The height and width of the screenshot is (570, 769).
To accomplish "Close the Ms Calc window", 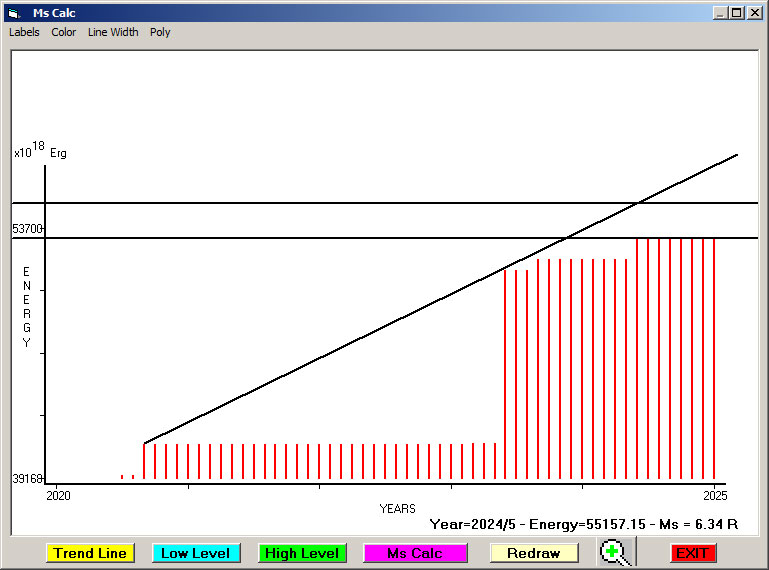I will click(x=755, y=13).
